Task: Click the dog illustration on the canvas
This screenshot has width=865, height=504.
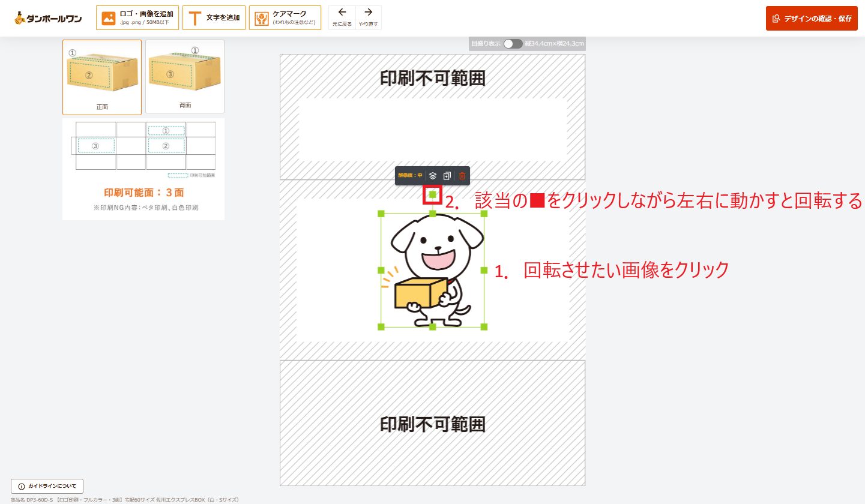Action: [x=433, y=271]
